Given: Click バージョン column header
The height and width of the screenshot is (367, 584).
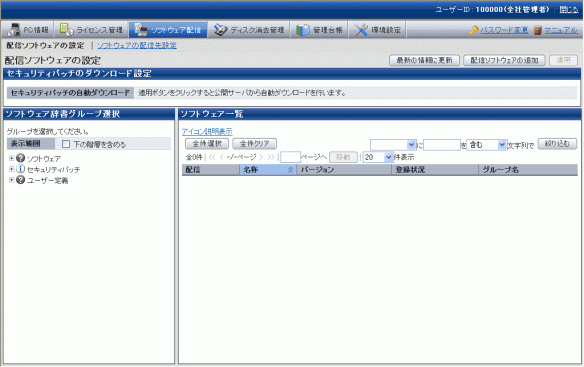Looking at the screenshot, I should 344,170.
